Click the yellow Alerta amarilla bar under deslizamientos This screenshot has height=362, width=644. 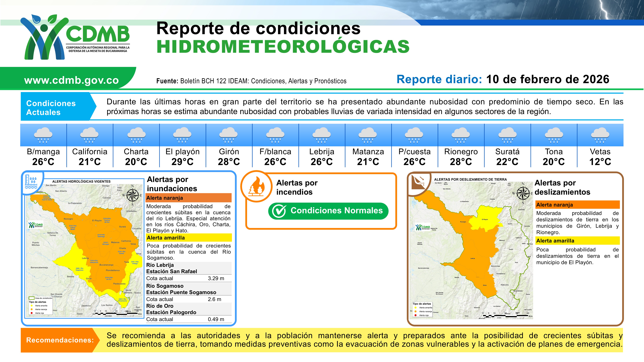577,241
